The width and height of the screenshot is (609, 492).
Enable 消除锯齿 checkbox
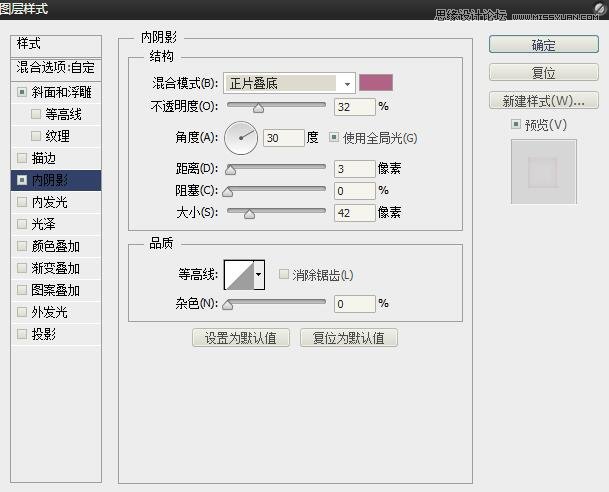284,275
